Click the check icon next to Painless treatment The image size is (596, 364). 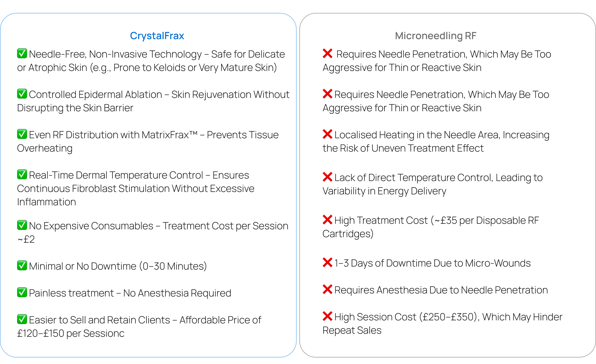(x=22, y=292)
